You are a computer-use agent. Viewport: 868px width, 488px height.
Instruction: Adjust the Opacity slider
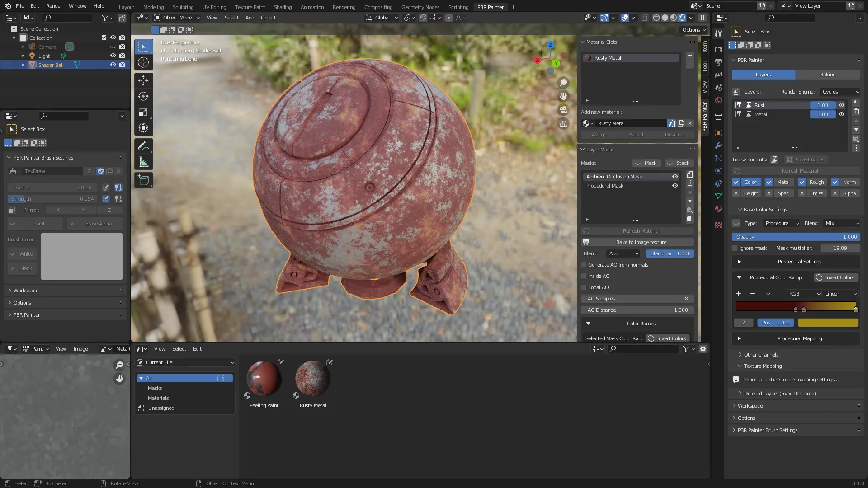point(796,237)
